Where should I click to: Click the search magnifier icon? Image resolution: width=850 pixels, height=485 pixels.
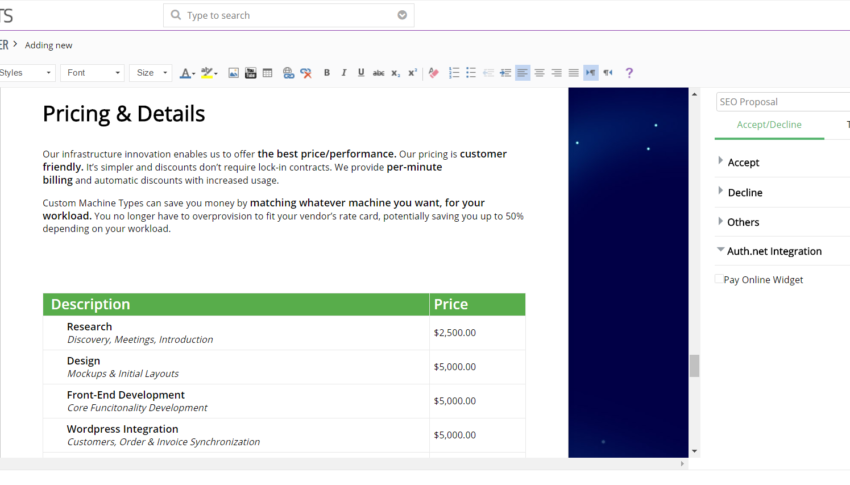point(176,15)
